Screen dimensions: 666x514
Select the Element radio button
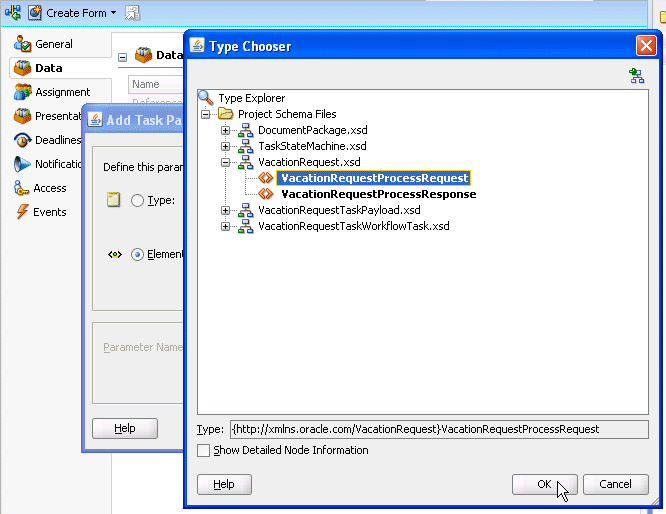tap(137, 254)
